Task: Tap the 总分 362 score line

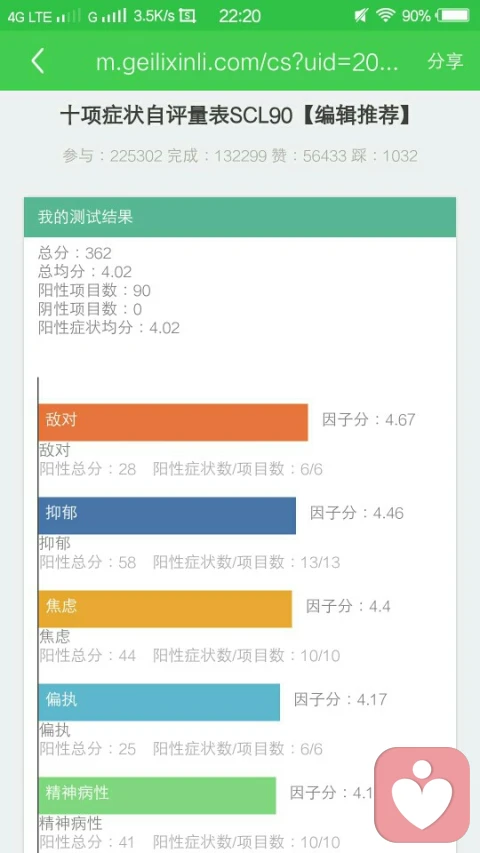Action: point(75,253)
